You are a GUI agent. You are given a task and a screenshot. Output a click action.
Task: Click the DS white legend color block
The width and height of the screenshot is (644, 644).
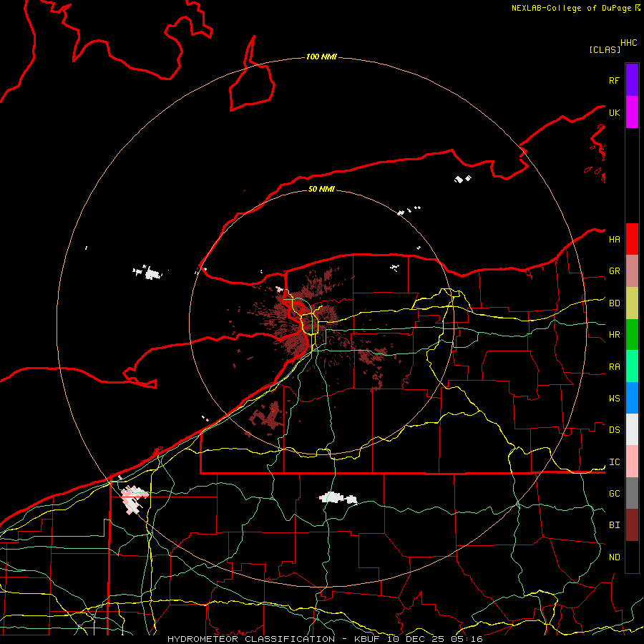click(x=632, y=429)
